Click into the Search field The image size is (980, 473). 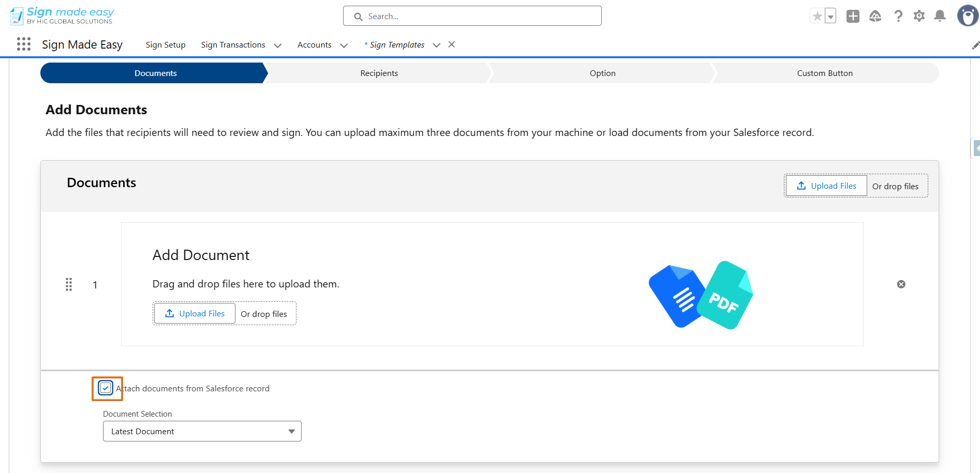(472, 16)
